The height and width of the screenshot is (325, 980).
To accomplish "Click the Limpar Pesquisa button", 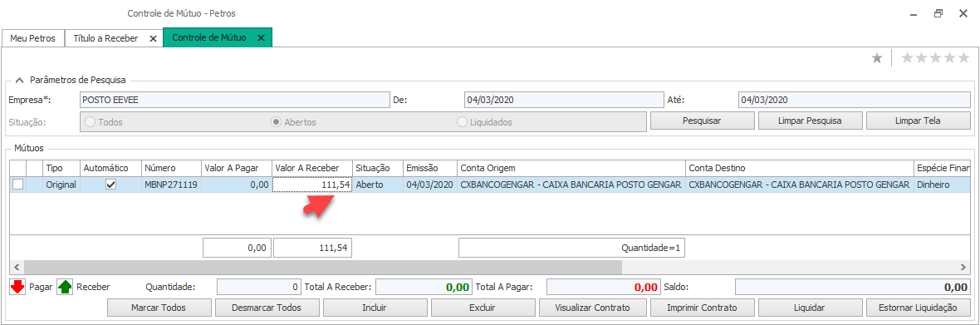I will tap(810, 121).
